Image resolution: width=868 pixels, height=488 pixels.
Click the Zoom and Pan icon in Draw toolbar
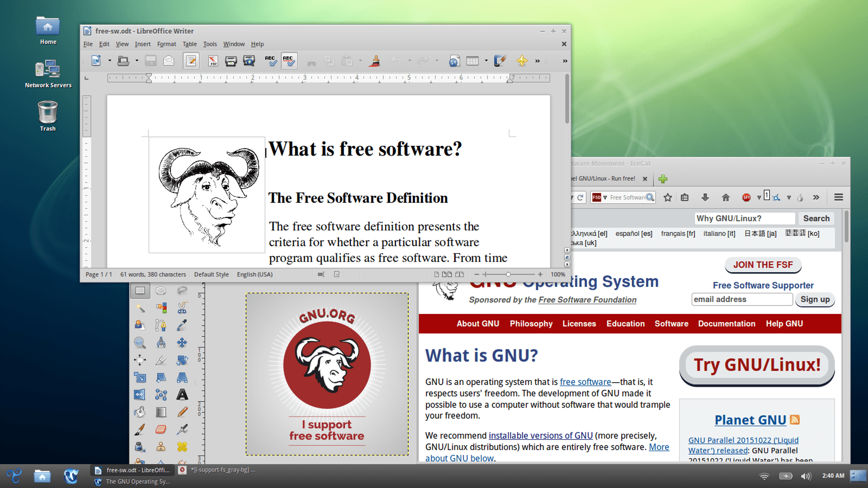[x=140, y=343]
